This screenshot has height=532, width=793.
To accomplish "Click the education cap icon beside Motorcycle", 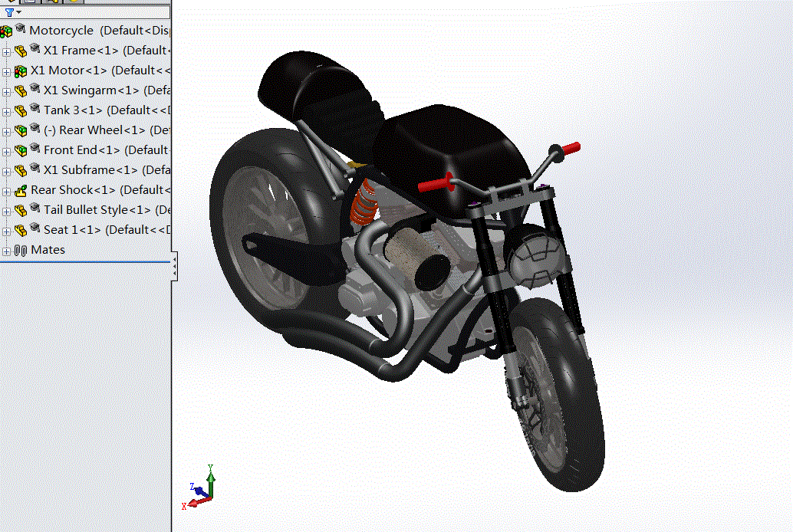I will click(20, 28).
